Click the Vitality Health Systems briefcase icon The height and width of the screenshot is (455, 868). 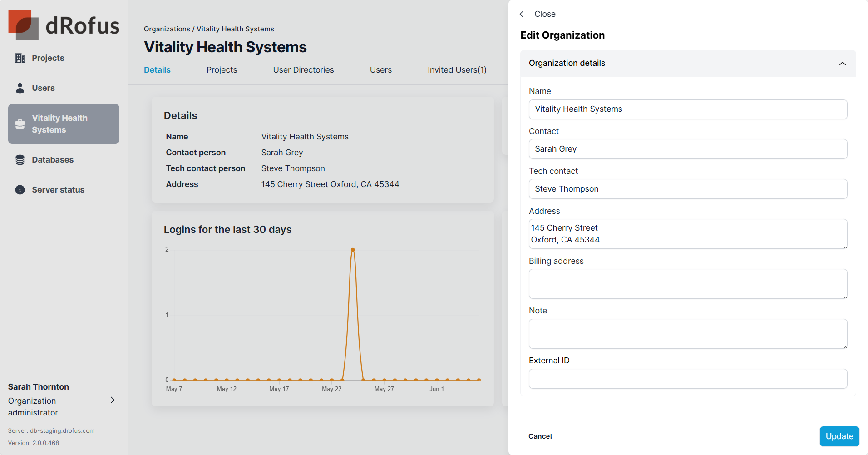pyautogui.click(x=20, y=124)
